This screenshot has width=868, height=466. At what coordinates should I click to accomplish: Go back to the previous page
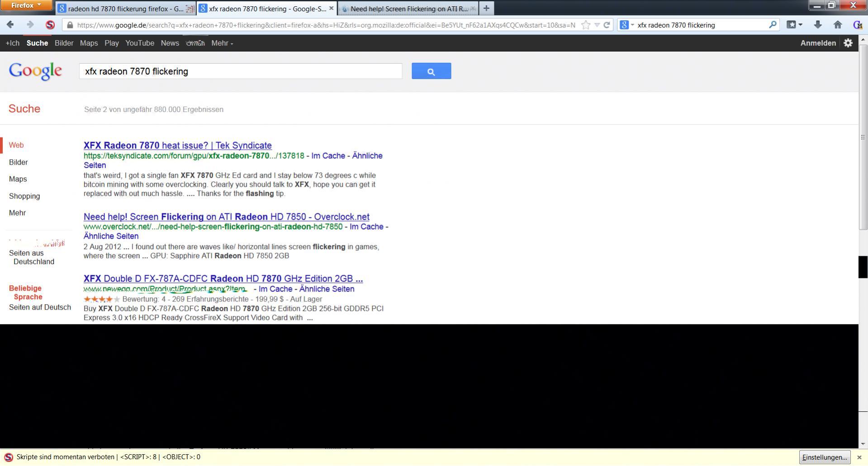click(x=10, y=25)
